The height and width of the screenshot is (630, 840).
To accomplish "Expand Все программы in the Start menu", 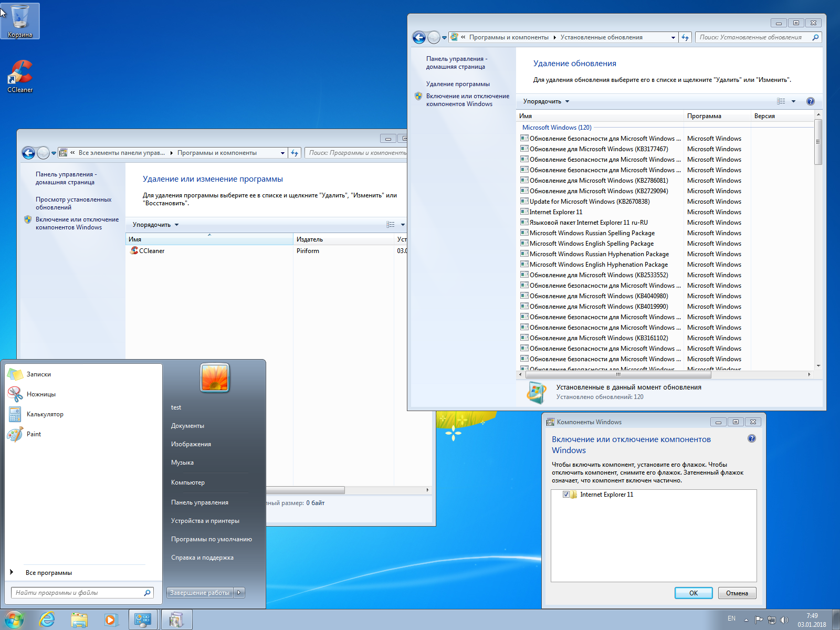I will 49,573.
